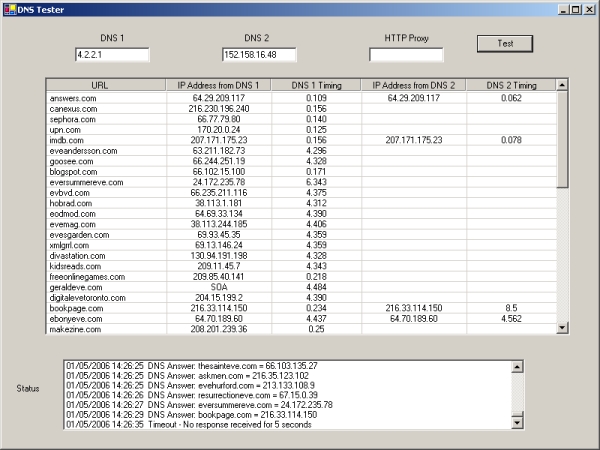The width and height of the screenshot is (600, 450).
Task: Click the results table scrollbar thumb
Action: tap(562, 140)
